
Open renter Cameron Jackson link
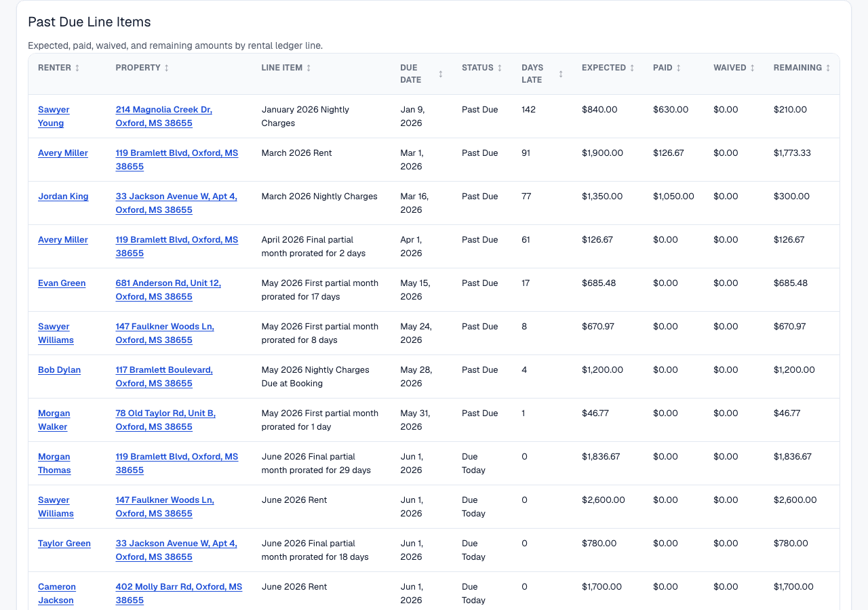57,593
